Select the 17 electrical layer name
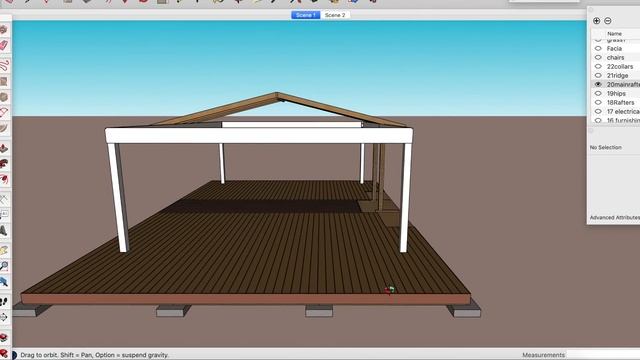The height and width of the screenshot is (360, 640). tap(623, 111)
